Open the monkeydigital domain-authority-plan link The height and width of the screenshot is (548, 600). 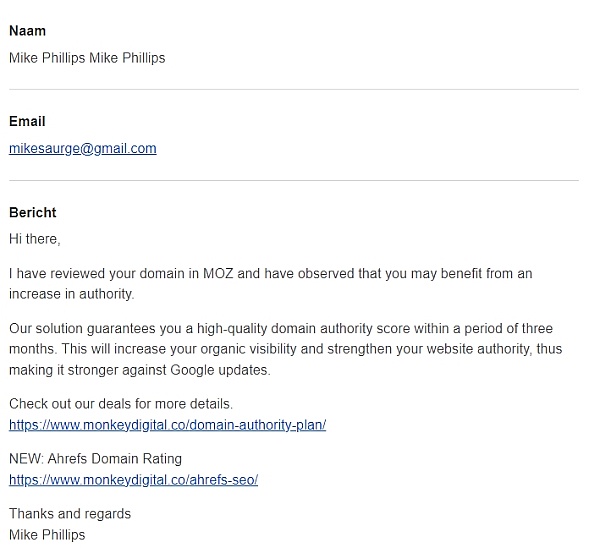pyautogui.click(x=168, y=425)
